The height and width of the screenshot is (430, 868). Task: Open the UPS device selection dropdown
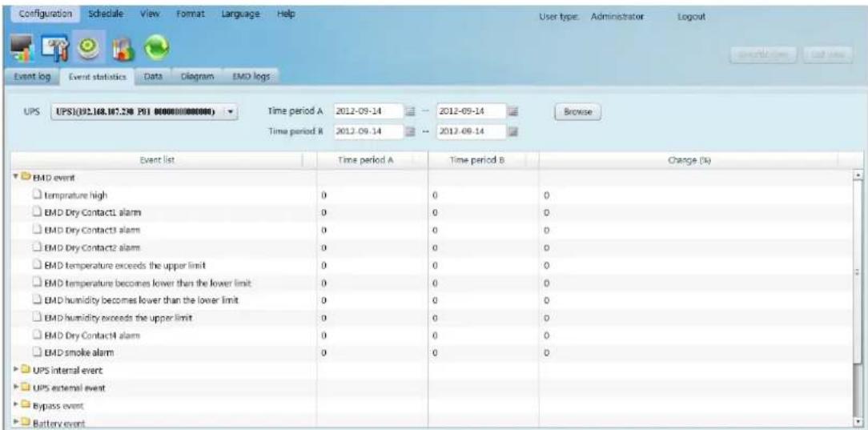pyautogui.click(x=144, y=111)
